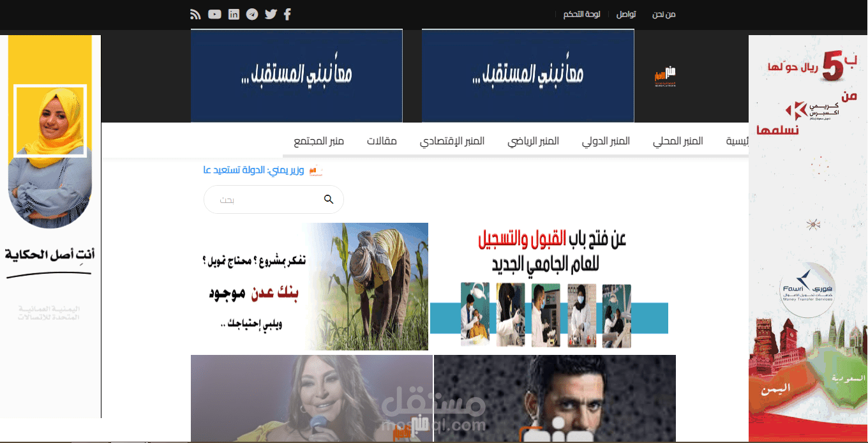
Task: Open the LinkedIn icon
Action: (234, 14)
